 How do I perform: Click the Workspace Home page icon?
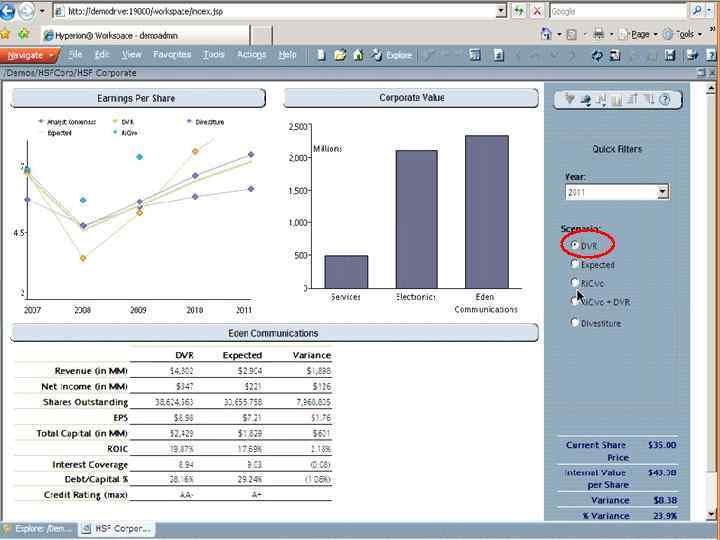pyautogui.click(x=358, y=56)
